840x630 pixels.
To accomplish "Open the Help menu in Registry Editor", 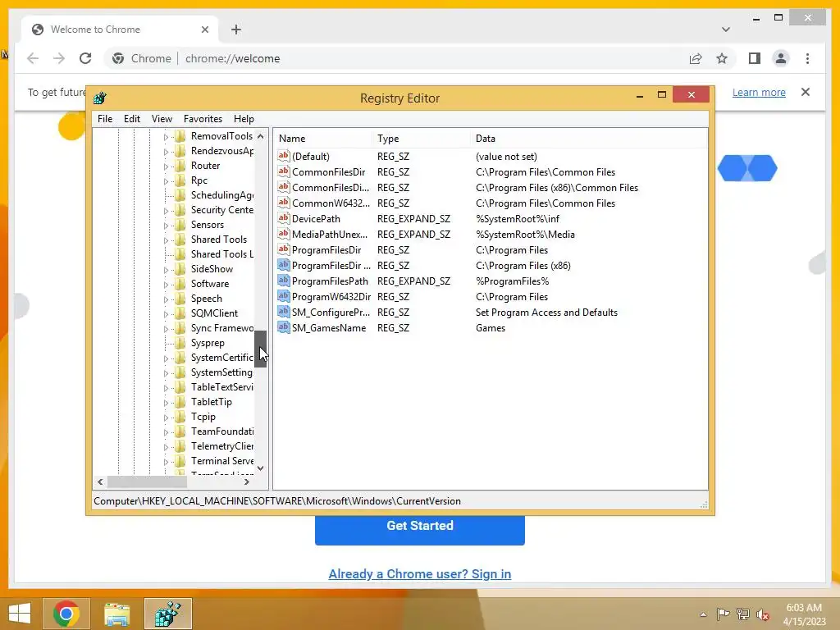I will [244, 119].
